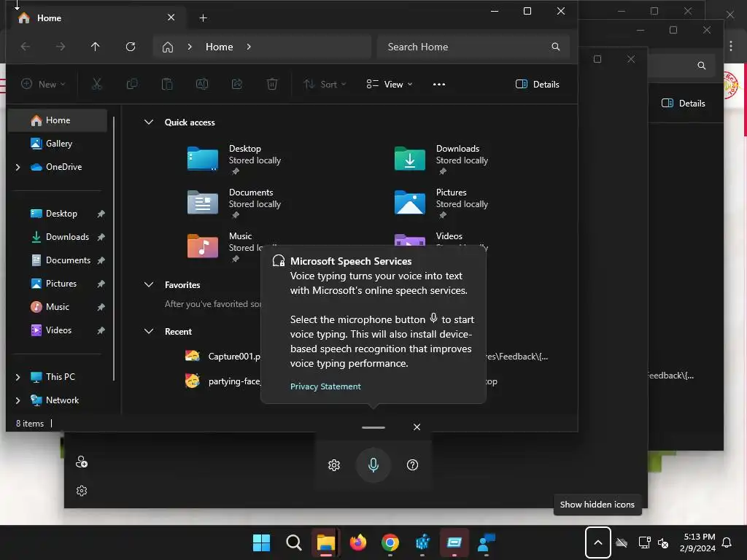Select the Documents folder in Quick access
Image resolution: width=747 pixels, height=560 pixels.
click(233, 203)
